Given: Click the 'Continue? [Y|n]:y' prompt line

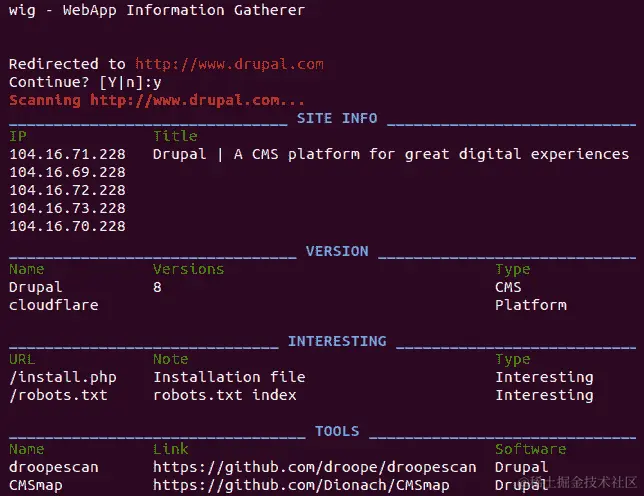Looking at the screenshot, I should (x=85, y=83).
